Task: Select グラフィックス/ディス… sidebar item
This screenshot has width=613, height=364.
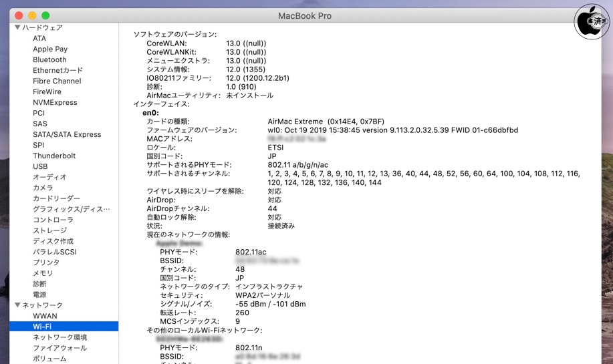Action: tap(71, 209)
